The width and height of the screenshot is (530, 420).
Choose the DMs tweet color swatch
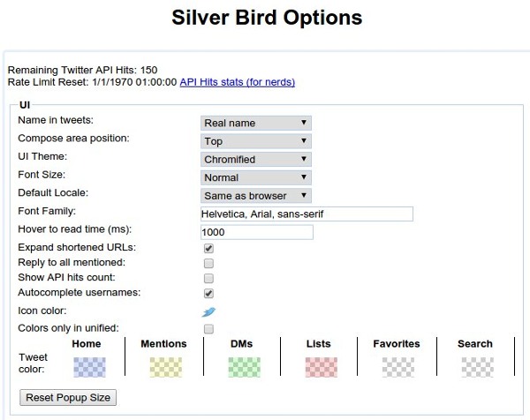[243, 367]
